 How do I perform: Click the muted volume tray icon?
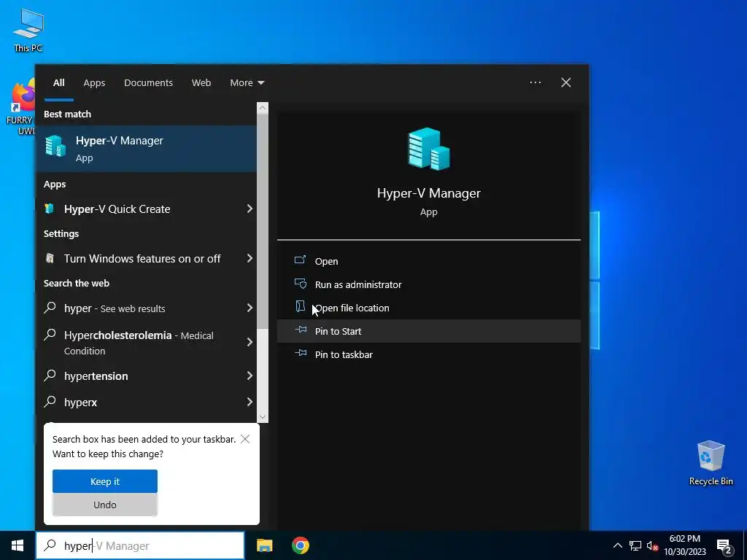tap(653, 545)
